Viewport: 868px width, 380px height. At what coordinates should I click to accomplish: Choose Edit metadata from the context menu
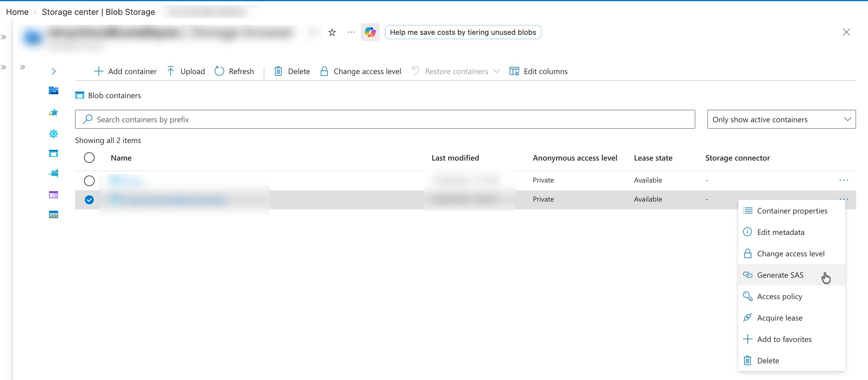(791, 232)
